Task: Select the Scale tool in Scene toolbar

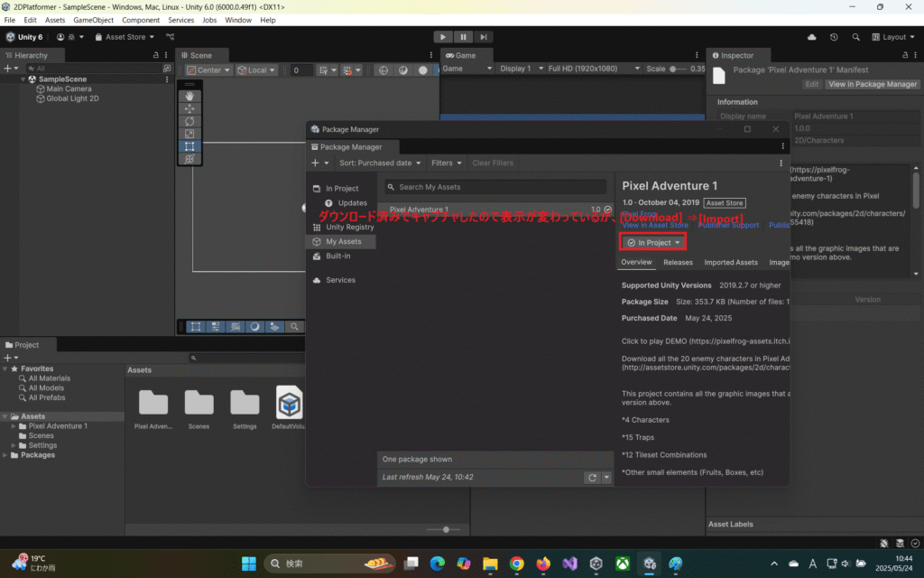Action: click(189, 134)
